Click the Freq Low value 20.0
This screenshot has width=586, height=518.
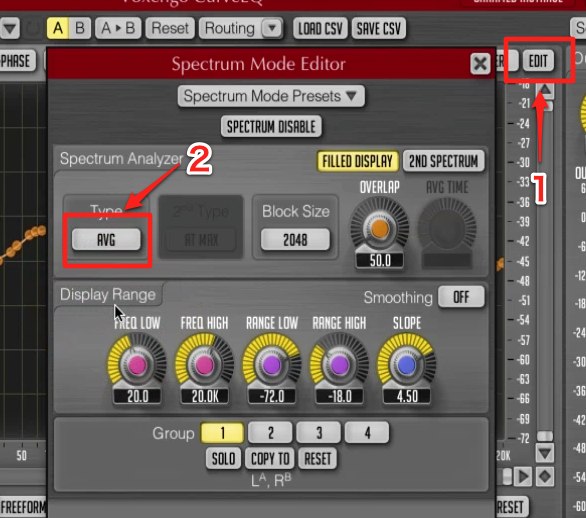tap(138, 396)
